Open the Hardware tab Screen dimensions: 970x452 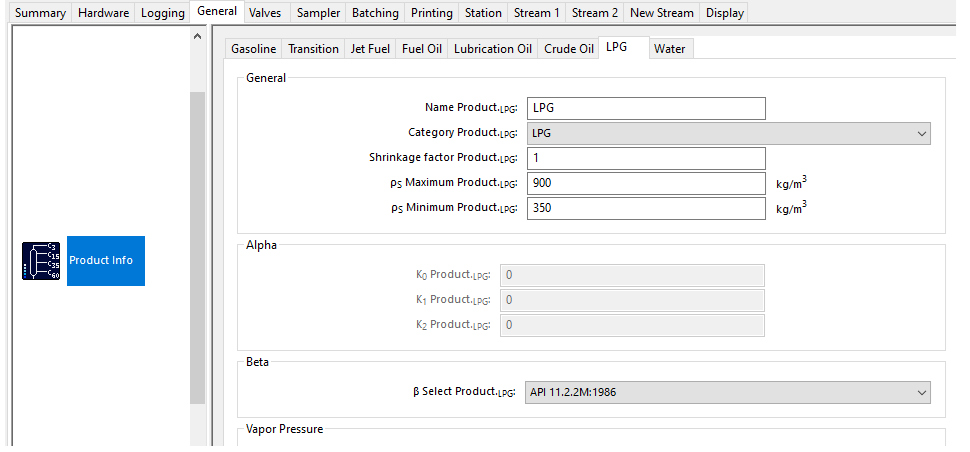pos(103,13)
